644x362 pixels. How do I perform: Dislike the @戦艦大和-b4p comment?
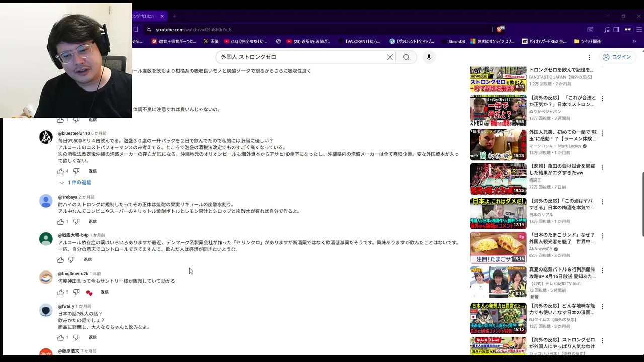[71, 260]
